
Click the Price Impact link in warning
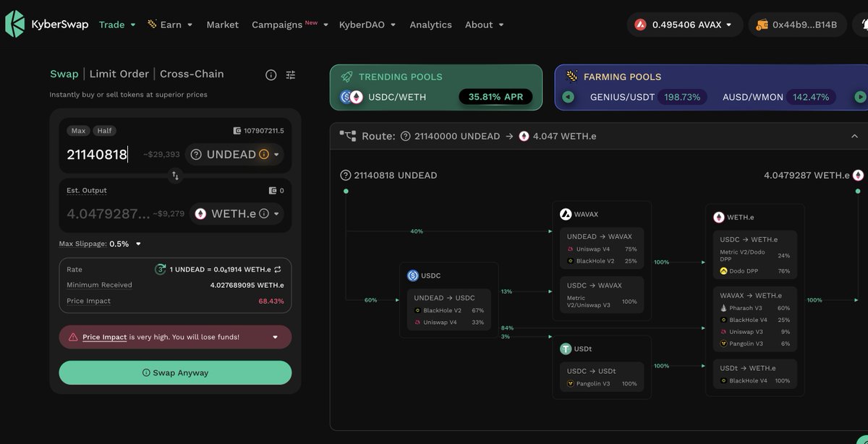pyautogui.click(x=104, y=337)
